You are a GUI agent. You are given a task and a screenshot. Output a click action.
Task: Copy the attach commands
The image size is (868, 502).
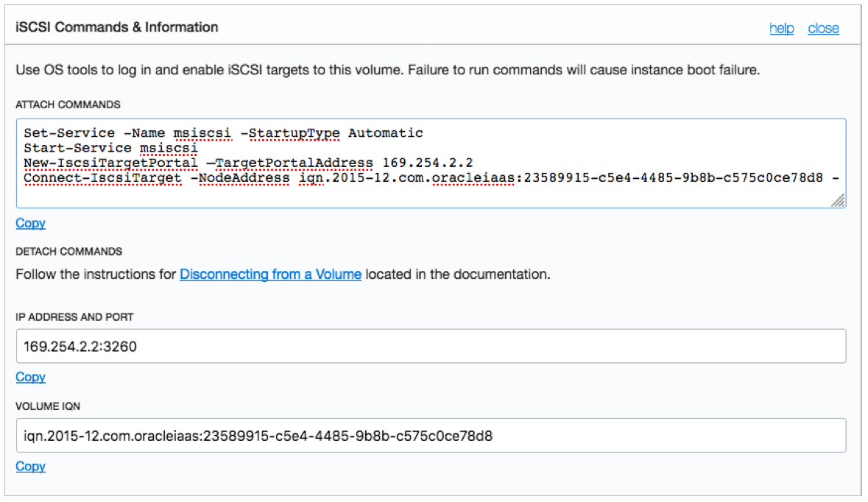[x=30, y=223]
